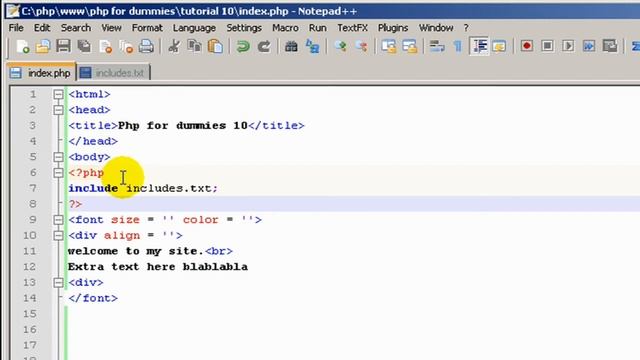Screen dimensions: 640x360
Task: Open the Plugins menu
Action: (x=393, y=28)
